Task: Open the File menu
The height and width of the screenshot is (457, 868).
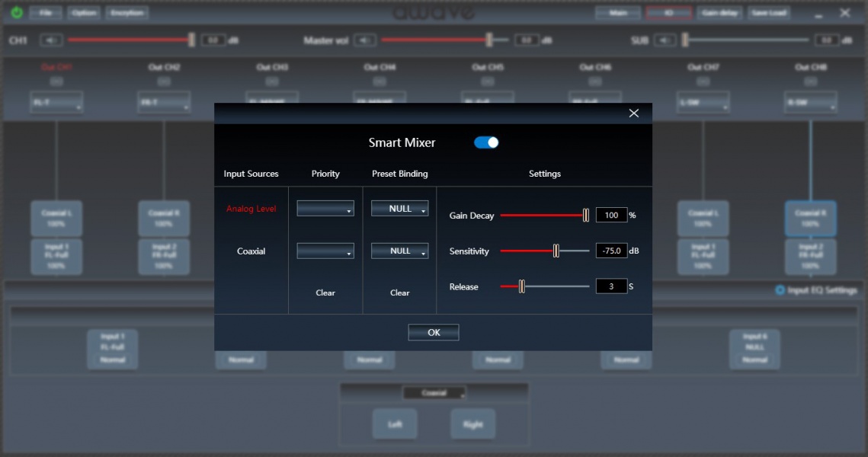Action: click(46, 13)
